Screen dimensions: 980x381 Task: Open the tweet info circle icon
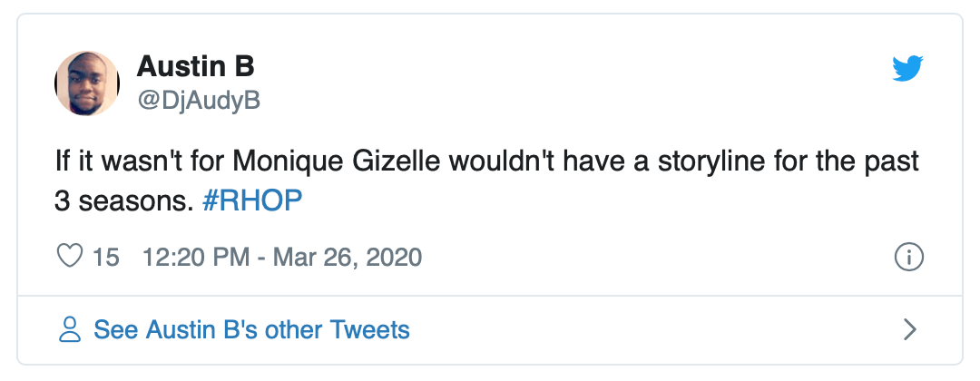click(908, 258)
